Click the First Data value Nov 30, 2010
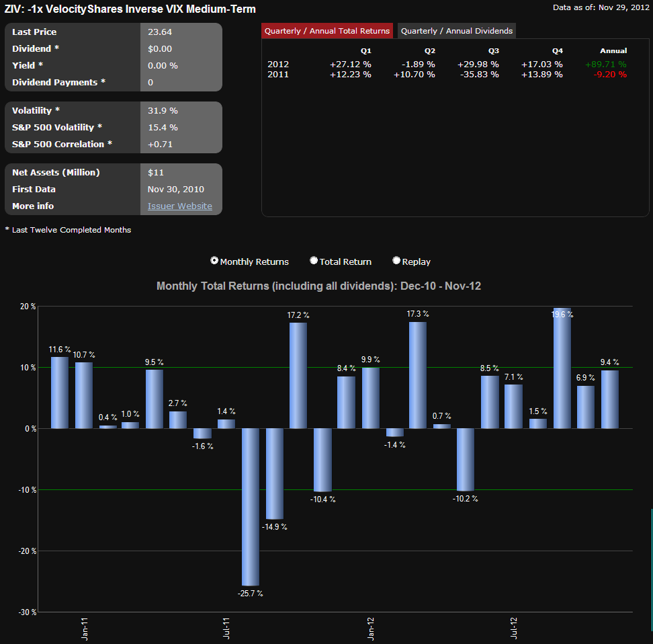This screenshot has width=653, height=644. click(x=176, y=190)
